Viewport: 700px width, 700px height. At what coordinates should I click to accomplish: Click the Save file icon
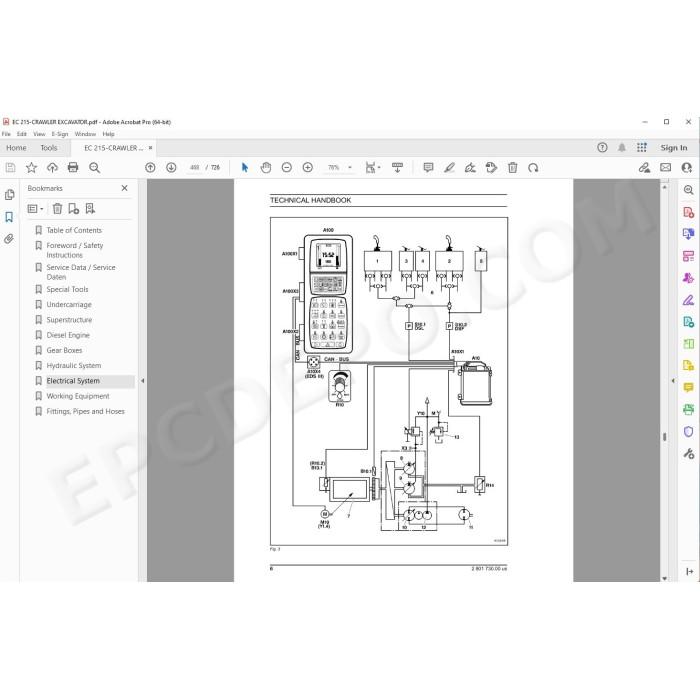pos(10,168)
